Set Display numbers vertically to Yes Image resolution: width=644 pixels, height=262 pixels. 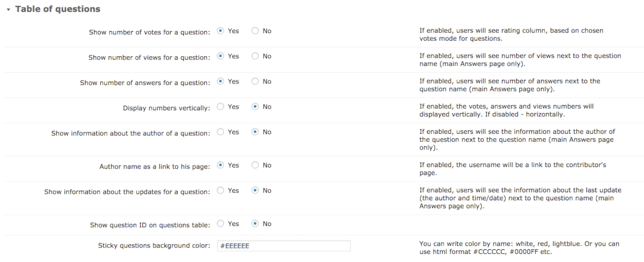click(221, 107)
